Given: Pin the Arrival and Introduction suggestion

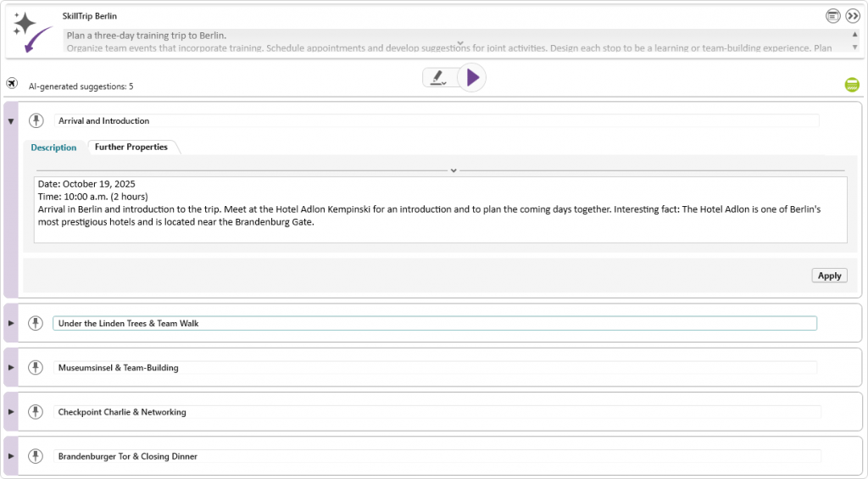Looking at the screenshot, I should coord(36,120).
